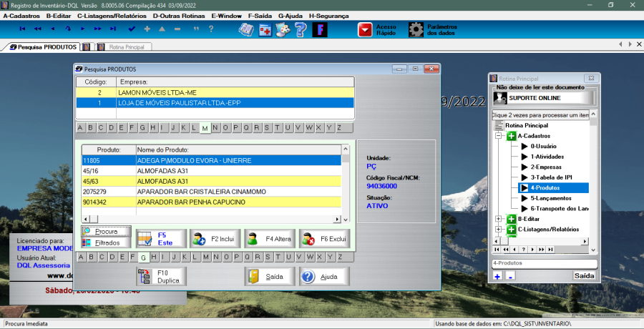Toggle the Filtrados filter option
Screen dimensions: 644x329
click(x=106, y=243)
